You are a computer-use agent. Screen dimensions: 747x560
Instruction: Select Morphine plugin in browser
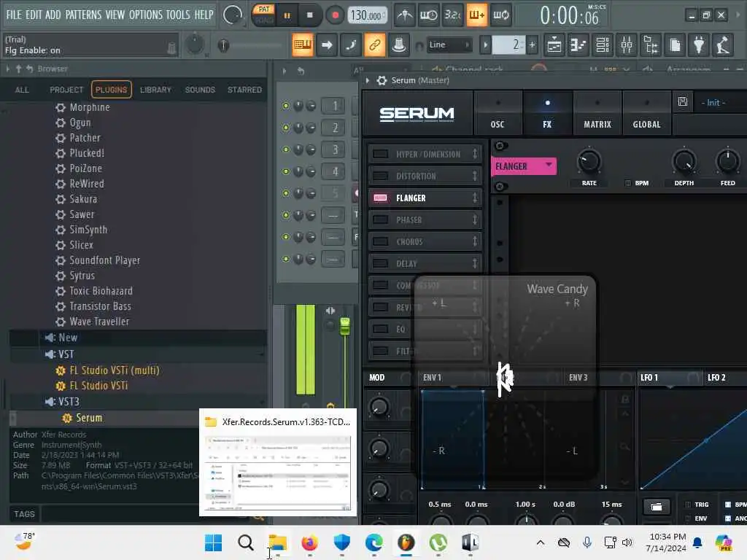[90, 108]
